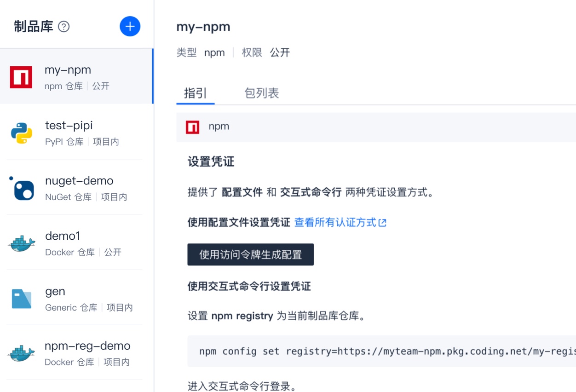Image resolution: width=576 pixels, height=392 pixels.
Task: Click npm label in guide header bar
Action: [219, 127]
